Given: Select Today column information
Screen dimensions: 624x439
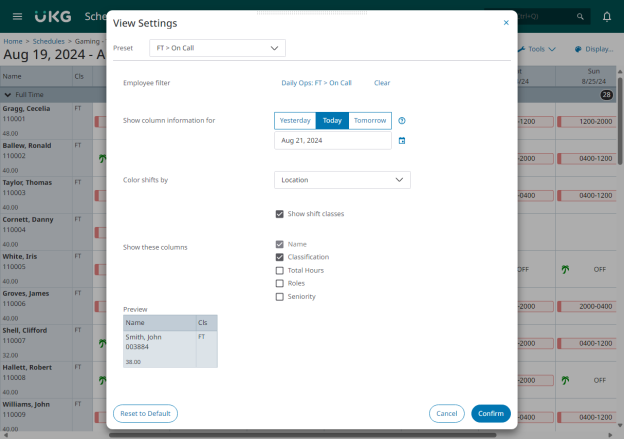Looking at the screenshot, I should pyautogui.click(x=332, y=121).
